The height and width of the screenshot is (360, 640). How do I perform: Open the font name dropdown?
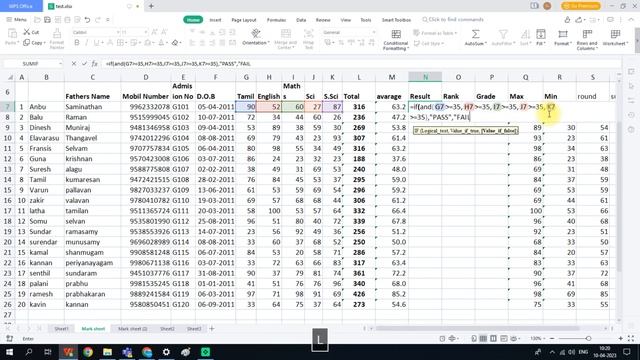(x=118, y=32)
